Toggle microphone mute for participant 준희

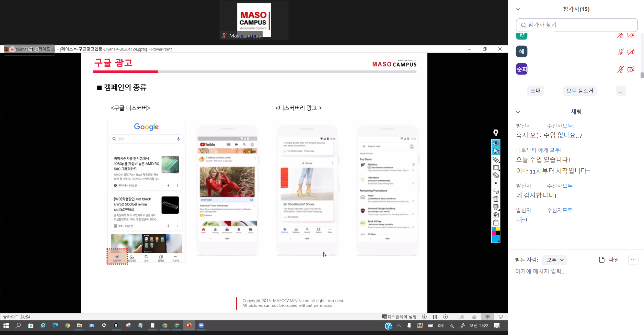point(620,69)
